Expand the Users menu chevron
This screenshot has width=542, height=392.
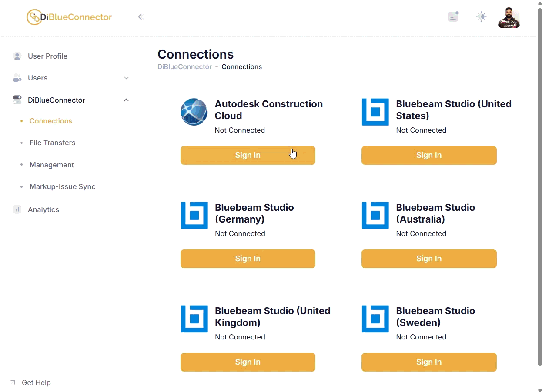point(126,78)
